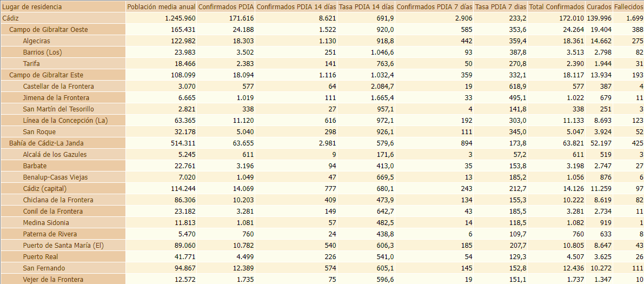This screenshot has width=644, height=284.
Task: Click the 'Lugar de residencia' column header
Action: [32, 7]
